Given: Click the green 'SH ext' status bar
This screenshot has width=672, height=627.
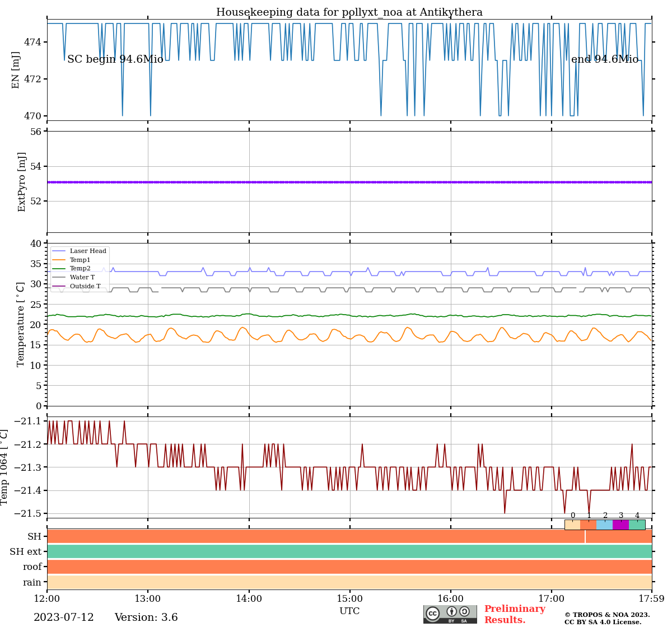Looking at the screenshot, I should tap(349, 551).
